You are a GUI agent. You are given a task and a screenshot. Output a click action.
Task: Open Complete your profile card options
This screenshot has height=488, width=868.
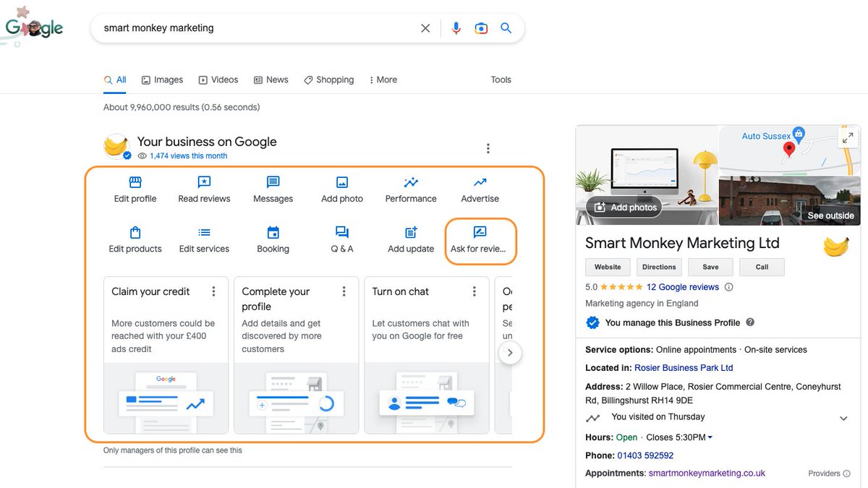coord(344,291)
